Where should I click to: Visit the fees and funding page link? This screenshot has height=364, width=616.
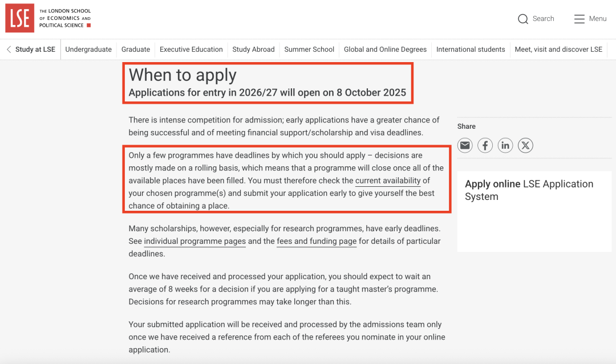point(317,241)
